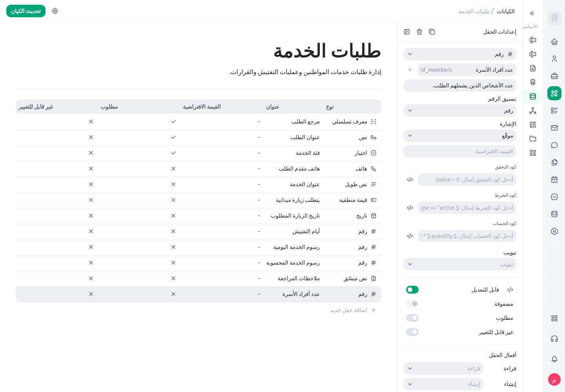Image resolution: width=565 pixels, height=392 pixels.
Task: Open calculation code editor icon
Action: click(x=410, y=236)
